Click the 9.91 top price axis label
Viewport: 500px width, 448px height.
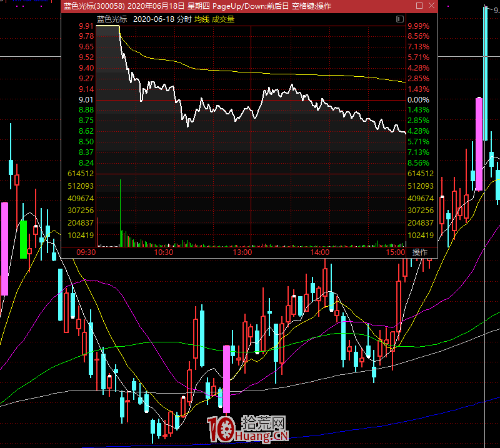pyautogui.click(x=86, y=26)
